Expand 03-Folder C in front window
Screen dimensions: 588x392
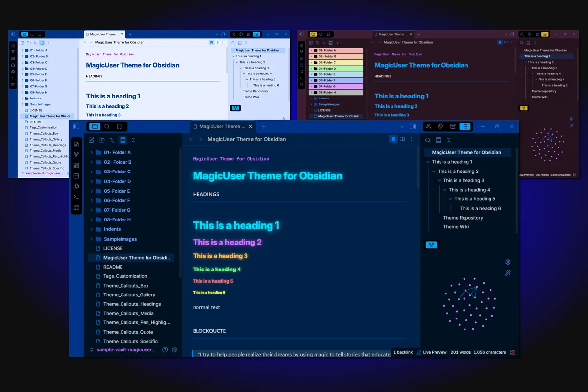tap(92, 171)
